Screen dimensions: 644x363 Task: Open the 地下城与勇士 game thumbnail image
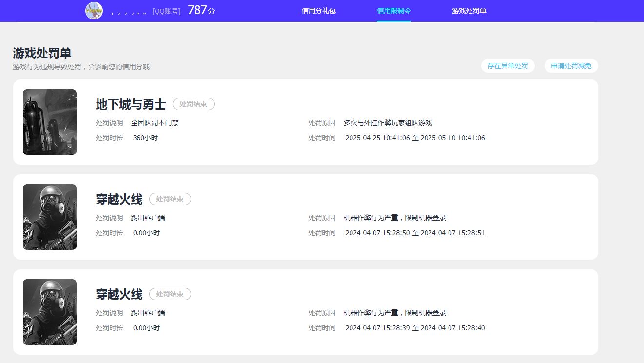pos(49,122)
